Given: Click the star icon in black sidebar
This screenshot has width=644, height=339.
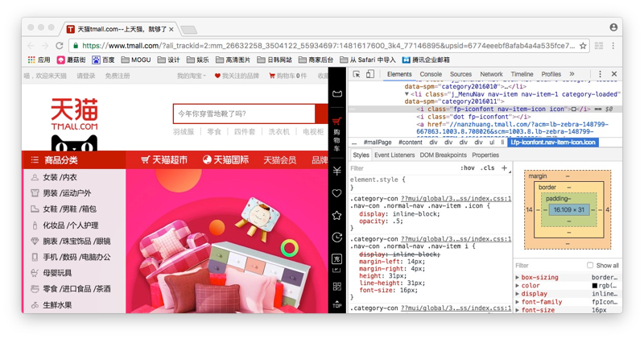Looking at the screenshot, I should pyautogui.click(x=336, y=215).
